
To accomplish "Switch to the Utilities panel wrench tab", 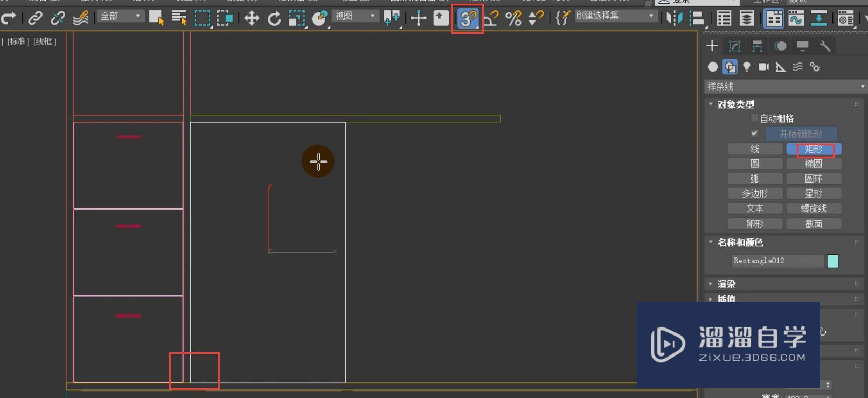I will pyautogui.click(x=825, y=46).
